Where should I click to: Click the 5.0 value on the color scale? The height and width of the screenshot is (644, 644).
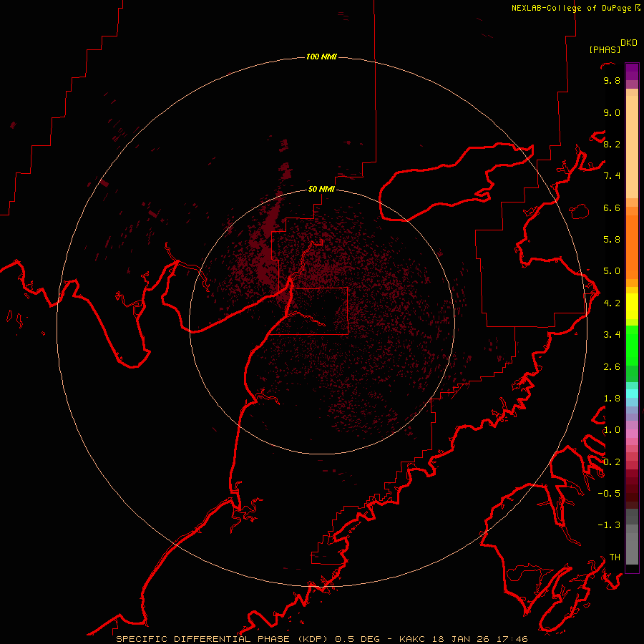pyautogui.click(x=612, y=271)
